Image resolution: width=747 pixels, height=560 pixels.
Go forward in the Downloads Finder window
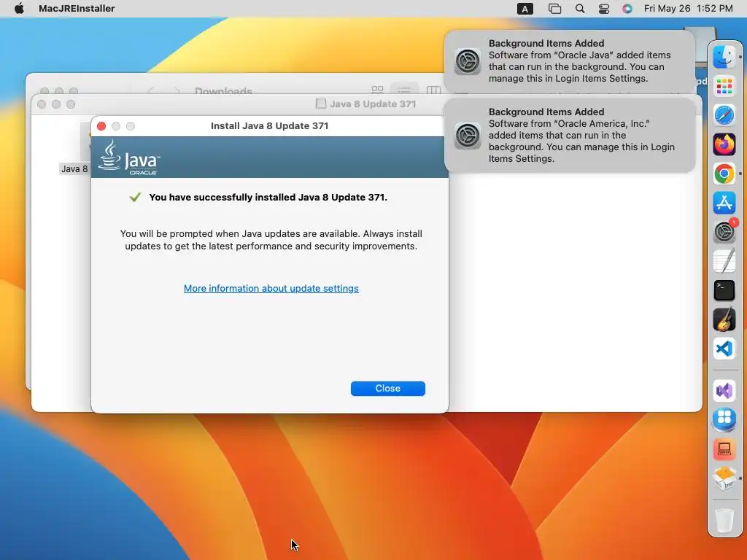(x=177, y=90)
